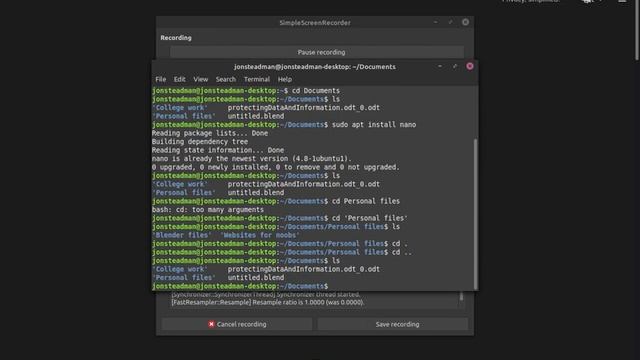The height and width of the screenshot is (360, 640).
Task: Click "cd 'Personal files'" quoted command
Action: pyautogui.click(x=370, y=218)
